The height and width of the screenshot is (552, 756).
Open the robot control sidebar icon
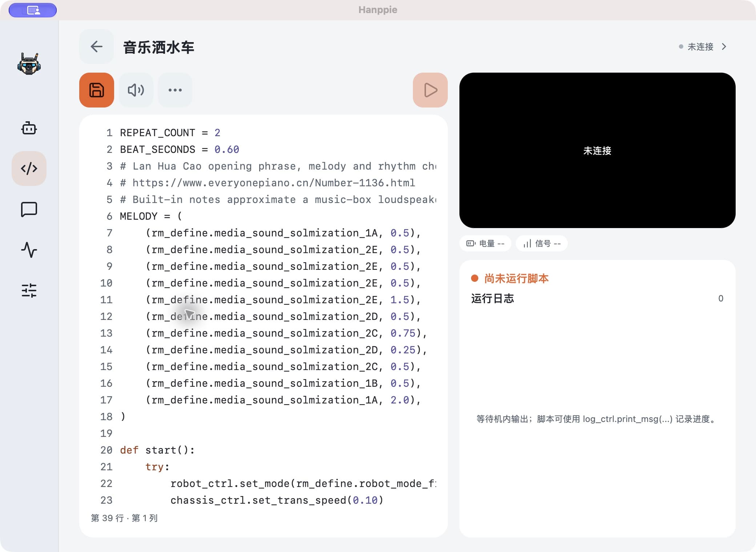[x=29, y=128]
